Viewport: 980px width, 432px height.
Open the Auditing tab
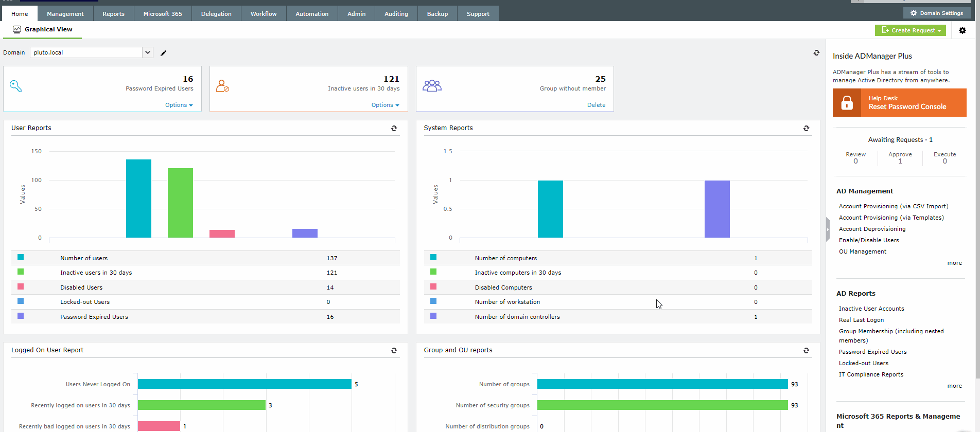(x=396, y=14)
